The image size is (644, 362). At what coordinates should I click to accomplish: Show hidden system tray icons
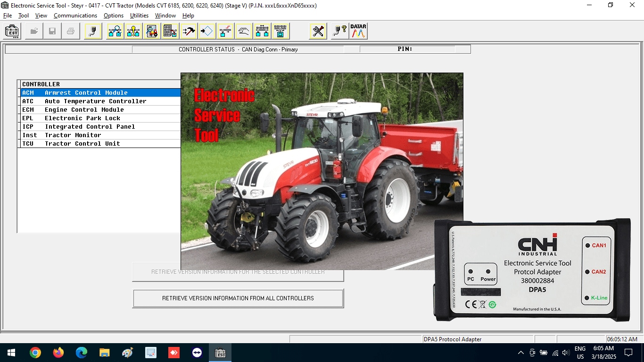tap(521, 353)
